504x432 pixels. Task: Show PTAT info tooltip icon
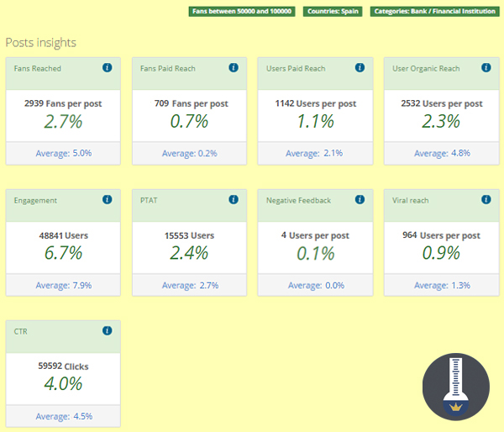pyautogui.click(x=233, y=200)
